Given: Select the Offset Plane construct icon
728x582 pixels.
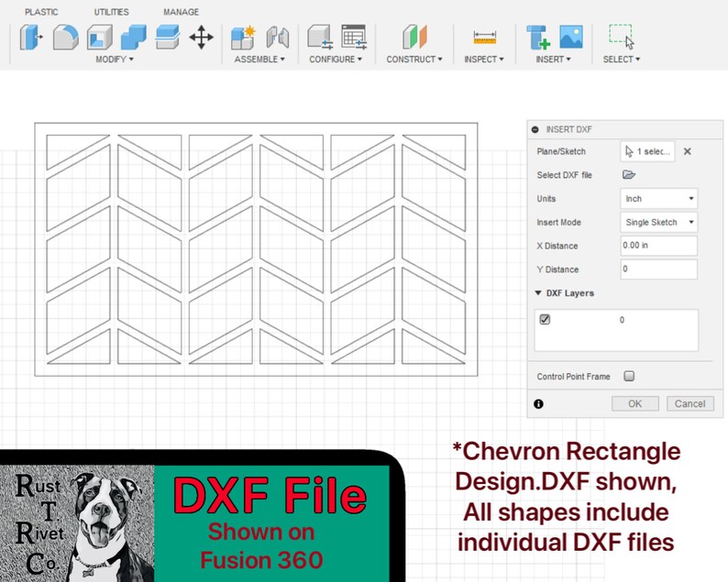Looking at the screenshot, I should tap(414, 38).
